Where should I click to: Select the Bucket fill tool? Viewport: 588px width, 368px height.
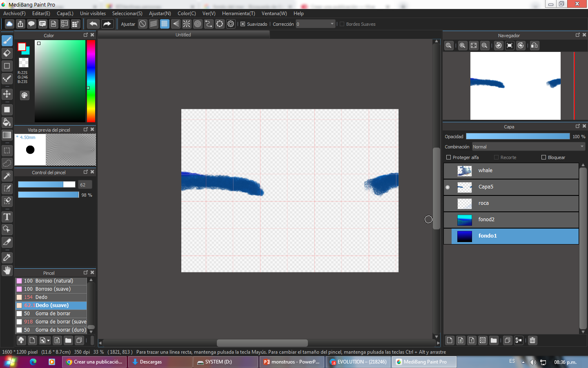pyautogui.click(x=7, y=122)
